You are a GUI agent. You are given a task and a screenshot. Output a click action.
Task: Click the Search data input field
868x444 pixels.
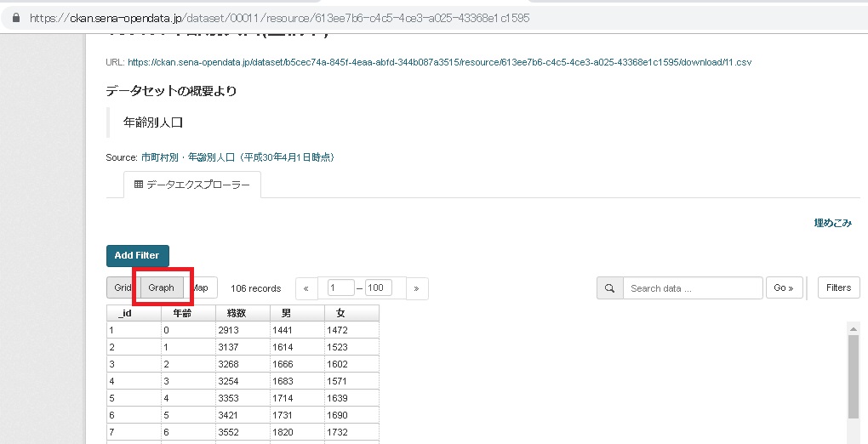coord(692,288)
